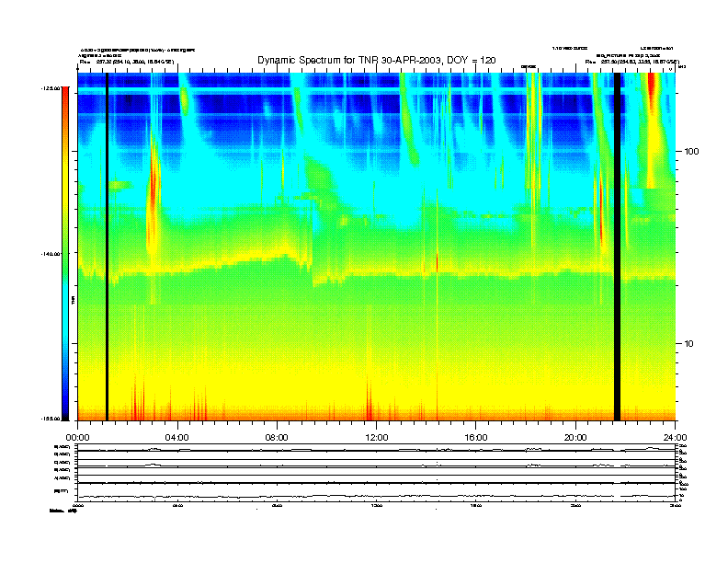Click the thin black data gap near 01:00

(107, 247)
